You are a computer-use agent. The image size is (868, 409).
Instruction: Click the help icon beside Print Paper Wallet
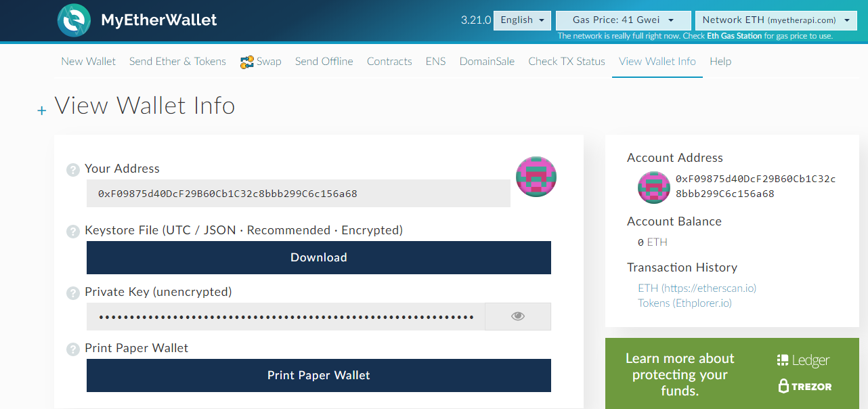point(73,349)
